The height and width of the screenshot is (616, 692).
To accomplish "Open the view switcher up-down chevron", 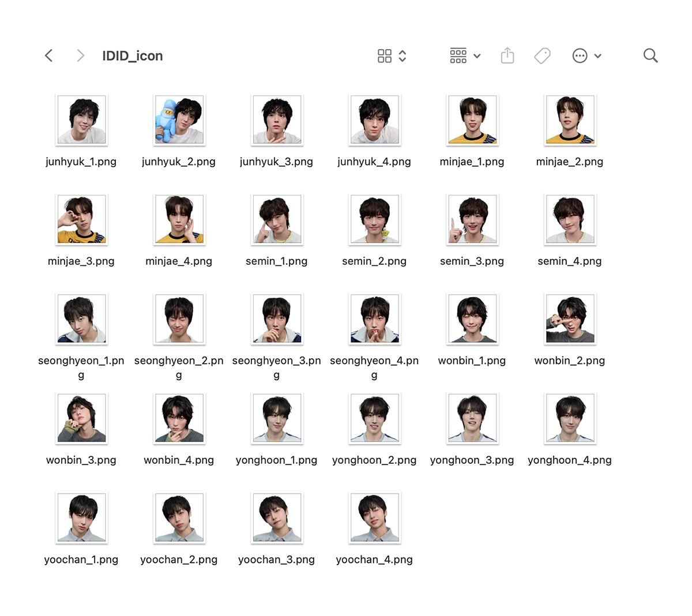I will pyautogui.click(x=403, y=56).
